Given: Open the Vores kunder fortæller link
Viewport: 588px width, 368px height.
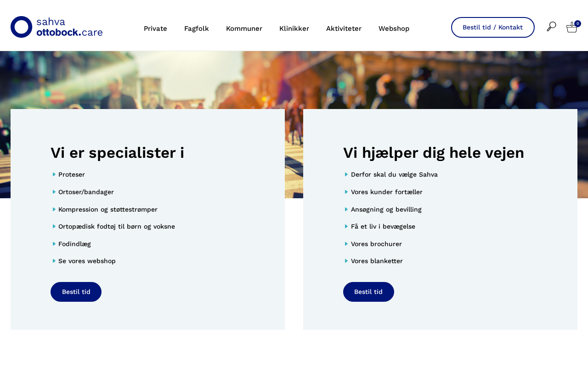Looking at the screenshot, I should [x=387, y=192].
